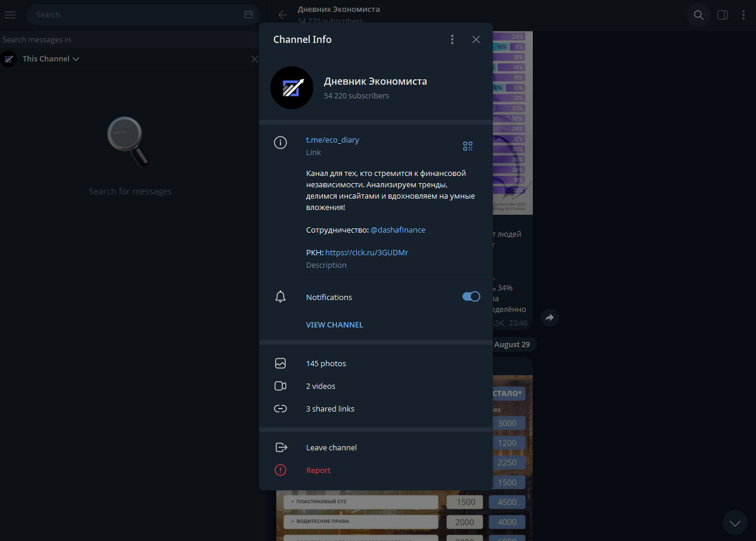756x541 pixels.
Task: Expand the This Channel dropdown
Action: click(x=51, y=59)
